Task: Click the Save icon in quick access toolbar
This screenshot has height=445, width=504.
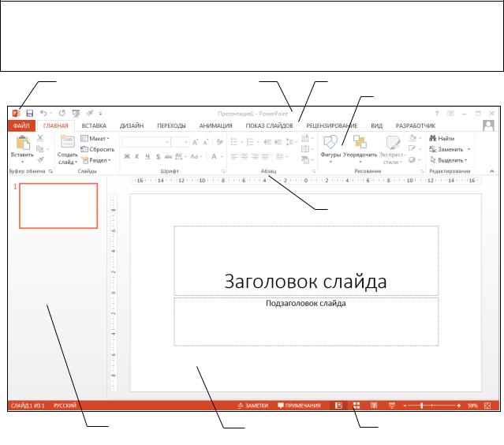Action: (30, 114)
